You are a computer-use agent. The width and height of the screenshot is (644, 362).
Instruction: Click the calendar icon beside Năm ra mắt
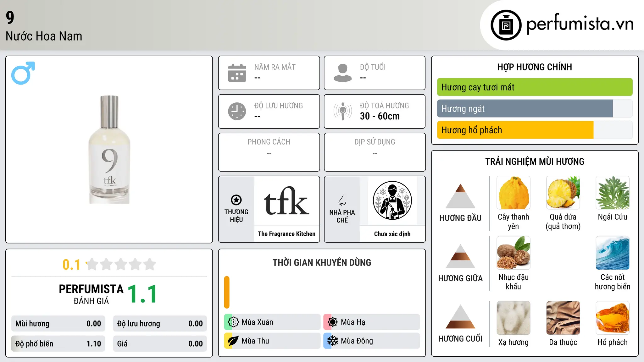237,73
